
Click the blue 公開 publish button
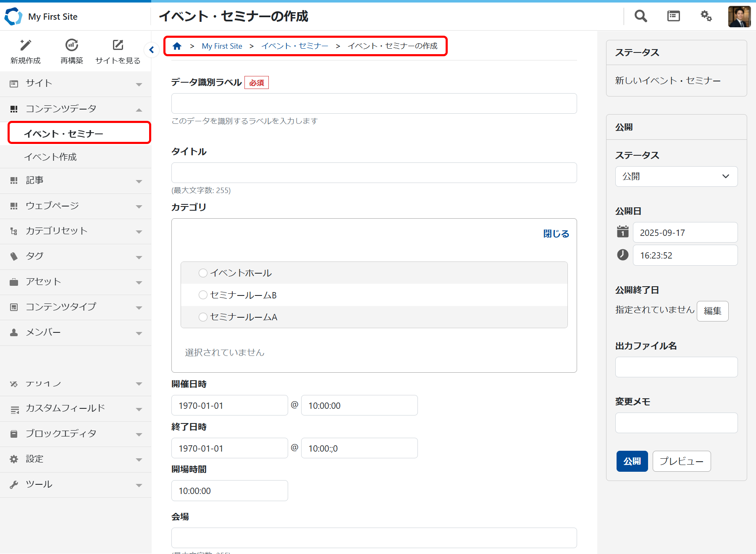pos(632,461)
